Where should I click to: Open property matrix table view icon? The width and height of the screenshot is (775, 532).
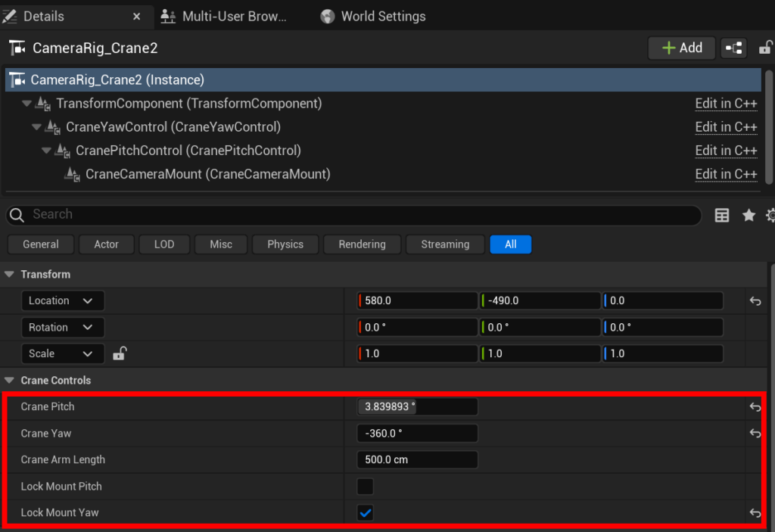(x=722, y=216)
